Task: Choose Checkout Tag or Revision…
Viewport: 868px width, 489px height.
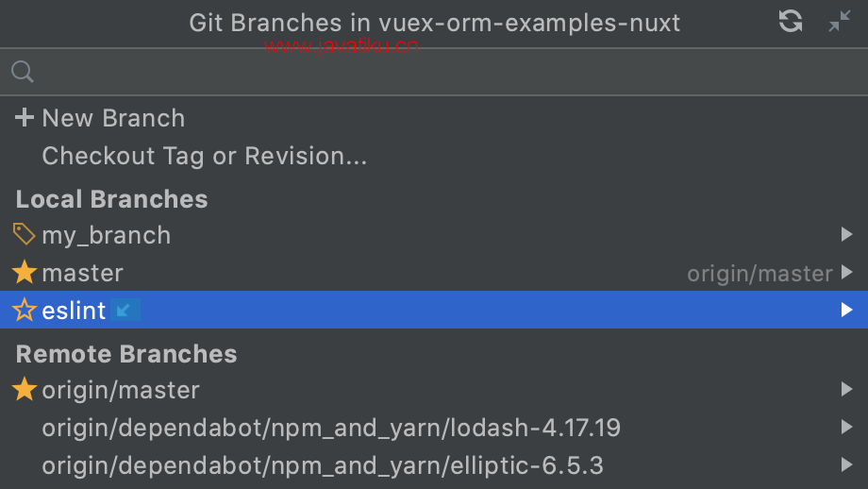Action: pos(205,156)
